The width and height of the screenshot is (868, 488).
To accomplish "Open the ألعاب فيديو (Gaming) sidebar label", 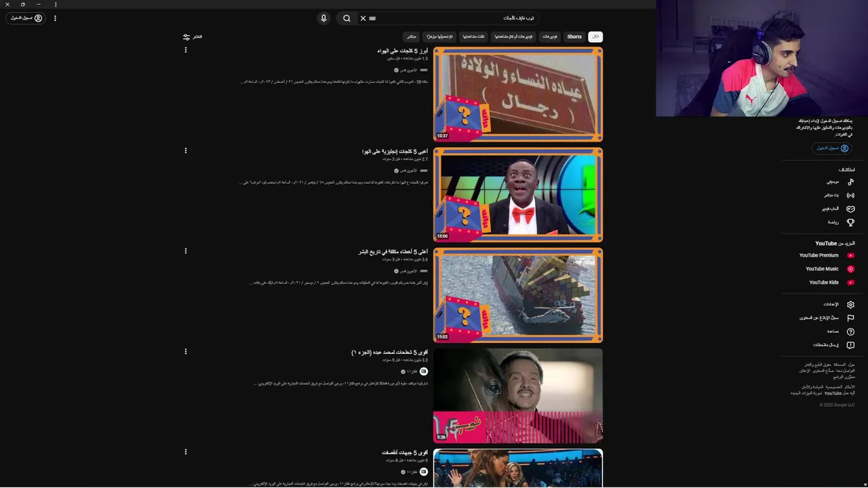I will tap(831, 209).
